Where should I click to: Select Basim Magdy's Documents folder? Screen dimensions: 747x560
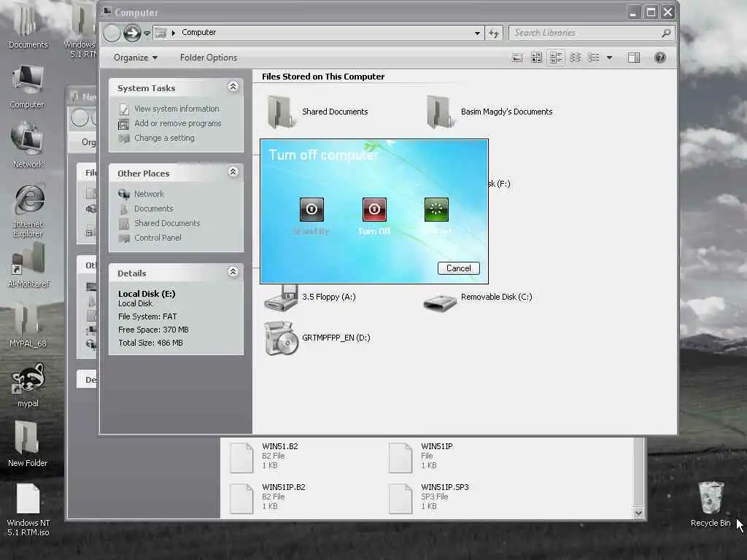(488, 112)
